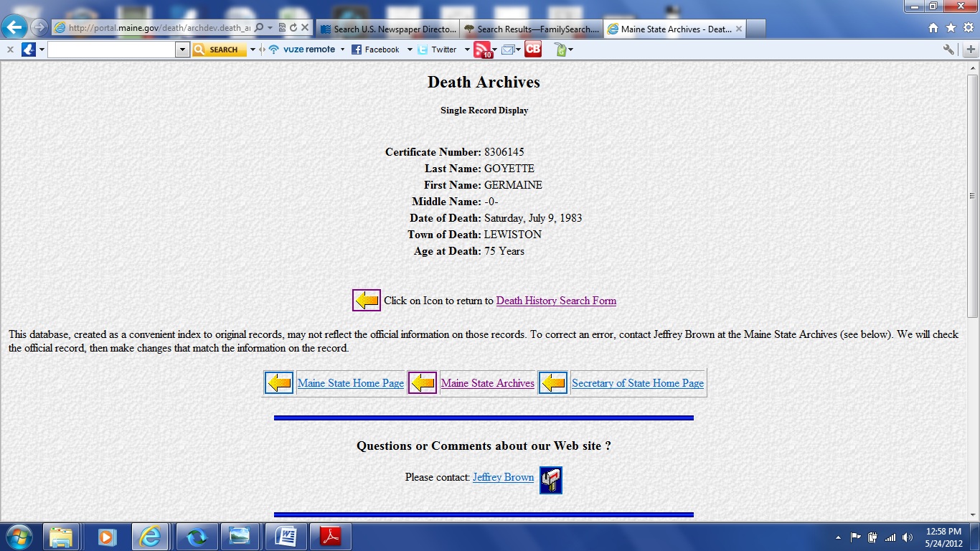Open the email icon on the toolbar
The height and width of the screenshot is (551, 980).
[x=507, y=50]
